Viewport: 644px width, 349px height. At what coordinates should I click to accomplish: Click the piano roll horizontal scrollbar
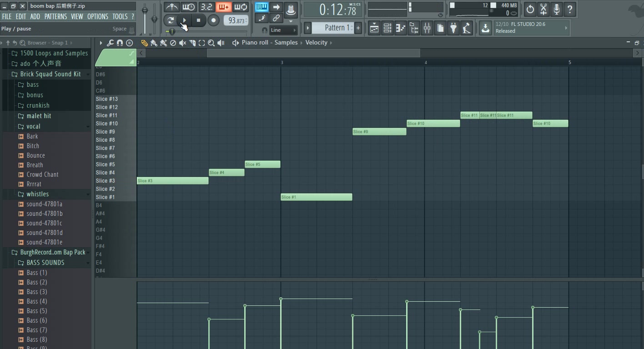click(313, 53)
